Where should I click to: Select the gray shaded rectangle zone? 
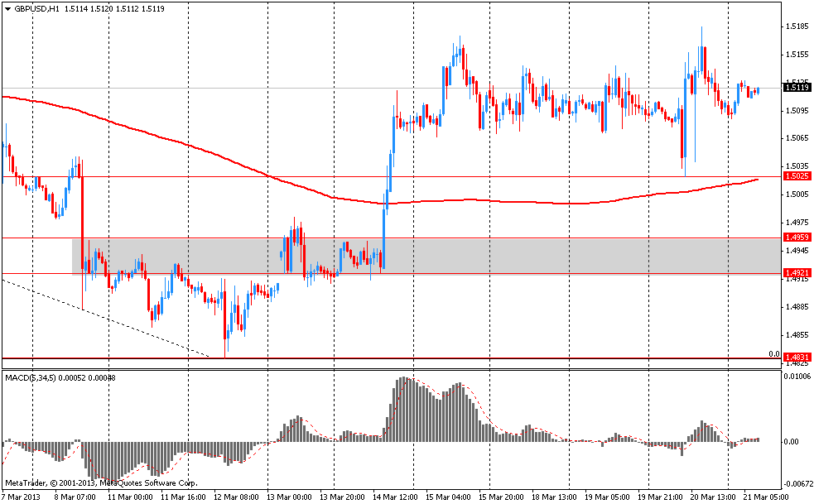point(426,256)
